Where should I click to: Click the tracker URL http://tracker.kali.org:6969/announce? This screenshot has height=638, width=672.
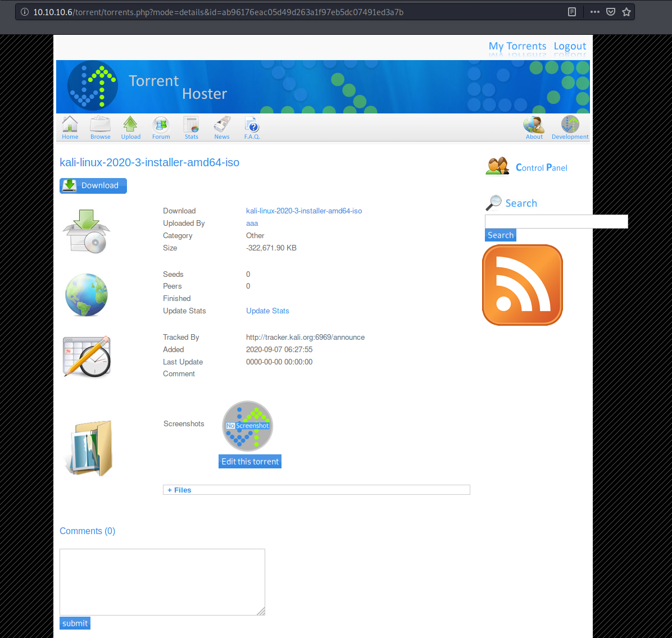point(305,337)
